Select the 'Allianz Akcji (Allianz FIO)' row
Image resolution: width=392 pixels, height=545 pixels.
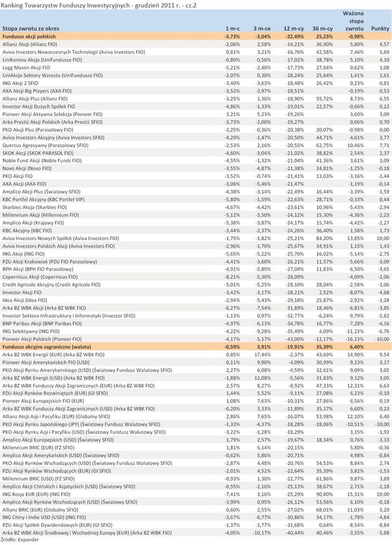pyautogui.click(x=196, y=44)
